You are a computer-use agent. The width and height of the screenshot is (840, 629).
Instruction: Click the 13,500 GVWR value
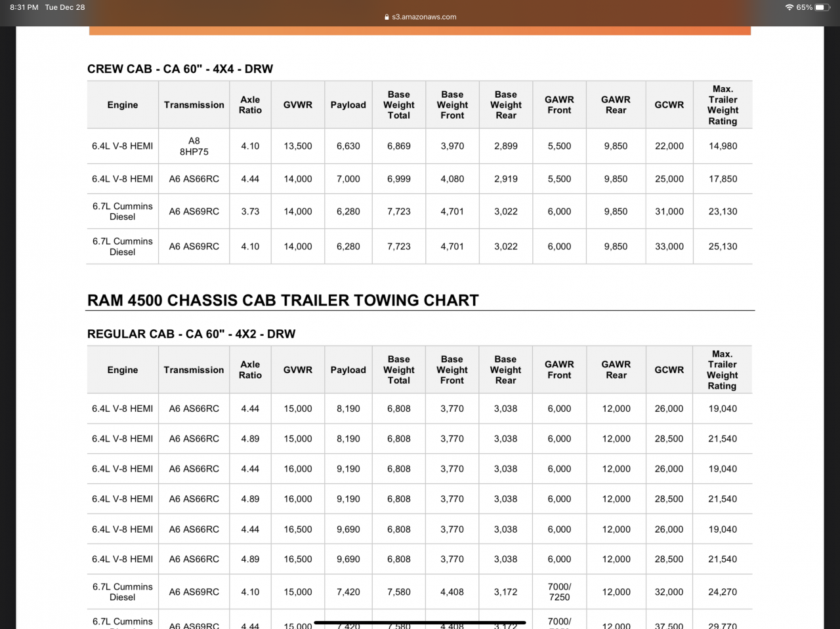point(298,146)
